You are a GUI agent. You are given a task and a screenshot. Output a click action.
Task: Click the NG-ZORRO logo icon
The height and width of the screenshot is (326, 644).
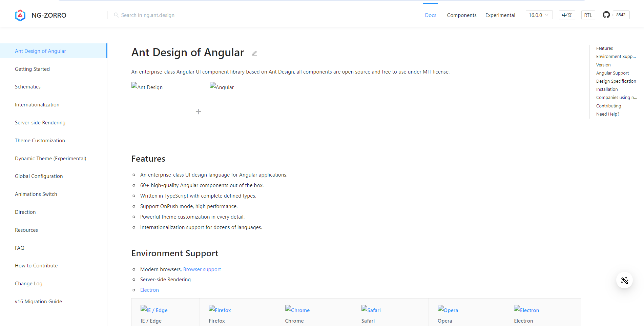coord(20,15)
